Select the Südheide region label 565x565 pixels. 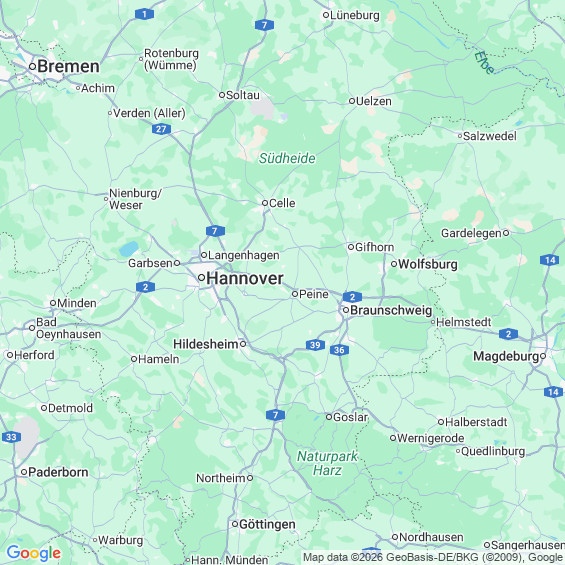point(287,159)
